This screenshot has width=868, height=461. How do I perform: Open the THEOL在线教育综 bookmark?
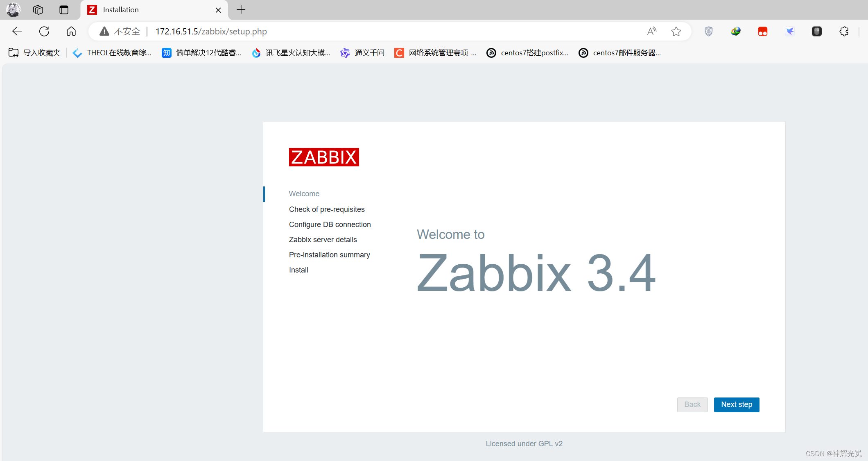coord(112,53)
